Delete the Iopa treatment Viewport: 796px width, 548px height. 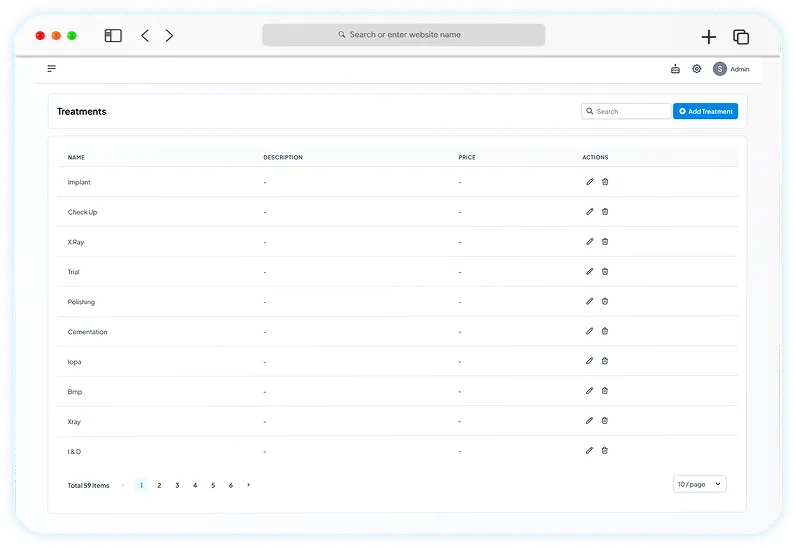605,361
